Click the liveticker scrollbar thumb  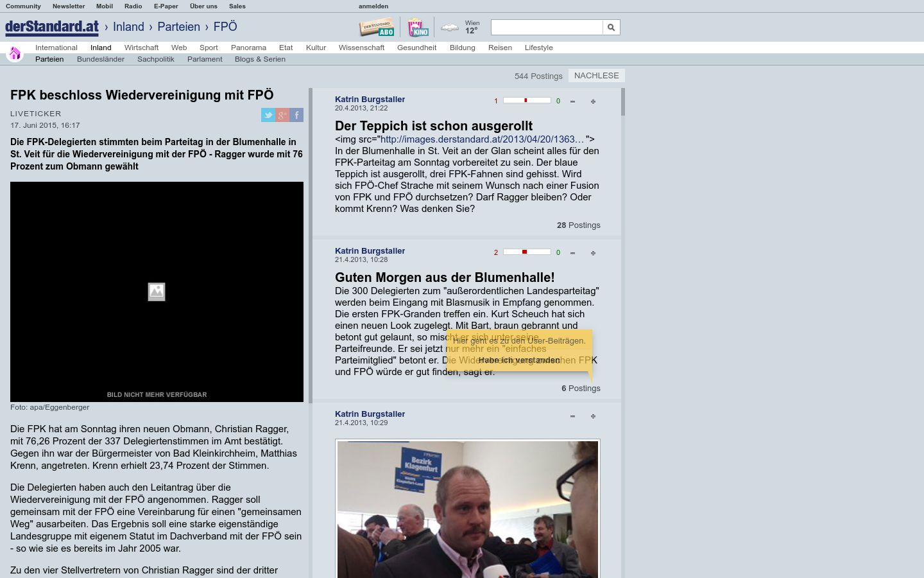point(623,102)
